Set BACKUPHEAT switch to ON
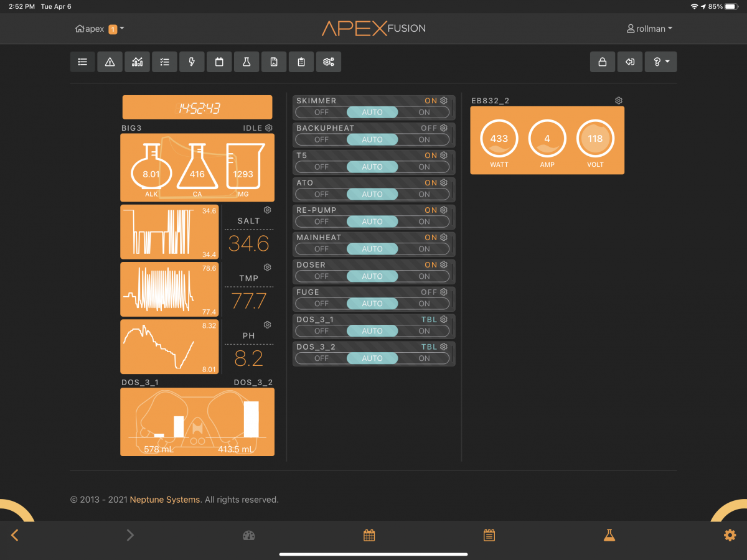 pos(424,140)
